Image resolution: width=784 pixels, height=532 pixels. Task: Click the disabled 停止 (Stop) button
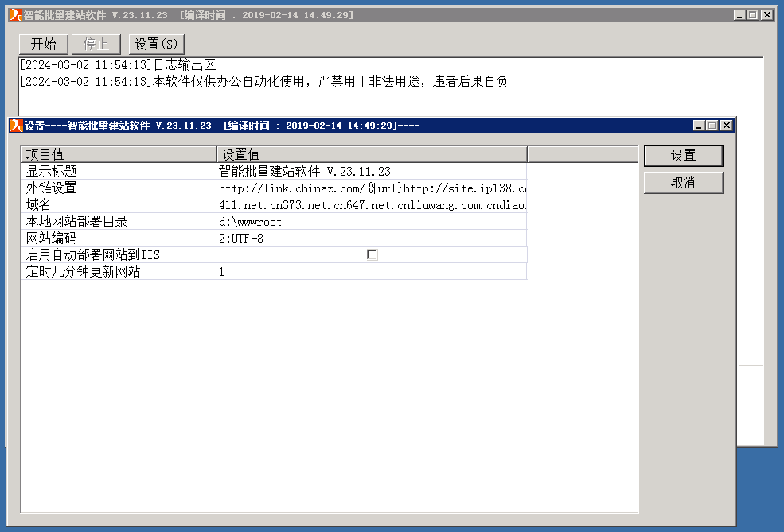tap(96, 44)
